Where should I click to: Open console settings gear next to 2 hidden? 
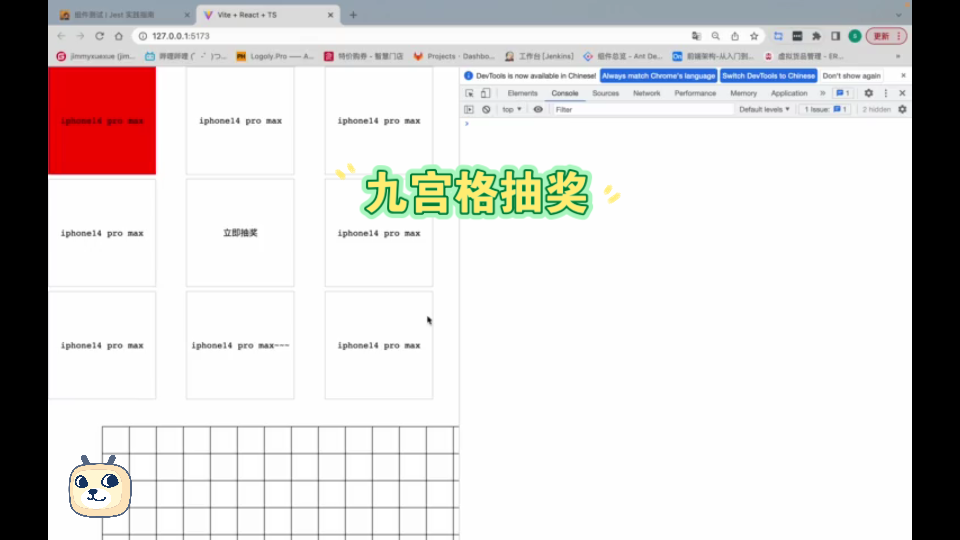(x=902, y=110)
